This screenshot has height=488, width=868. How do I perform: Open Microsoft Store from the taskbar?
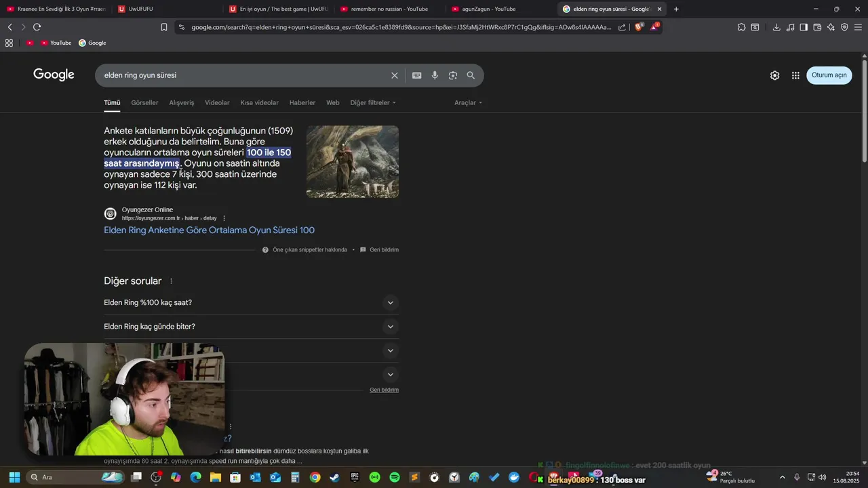coord(235,477)
